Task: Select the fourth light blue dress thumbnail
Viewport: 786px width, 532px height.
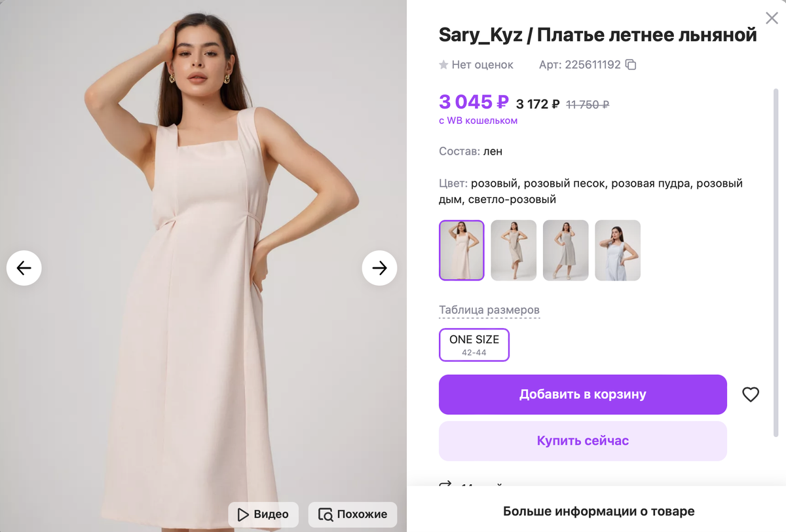Action: (x=618, y=250)
